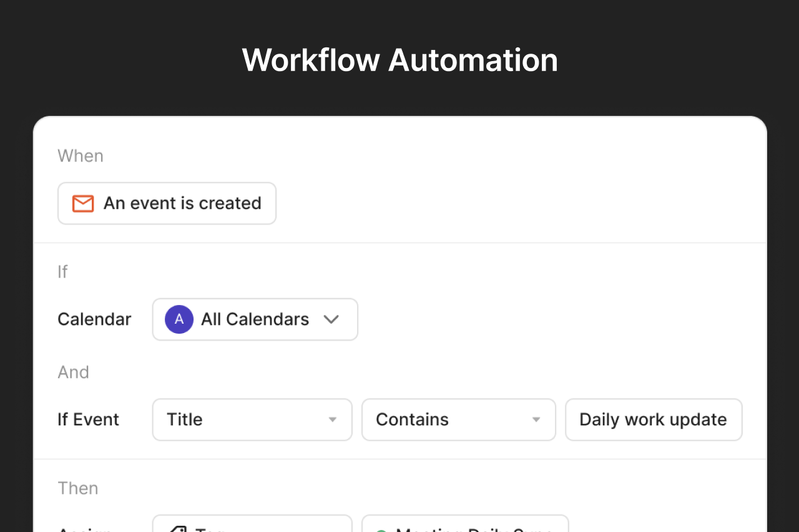Click the Workflow Automation heading
Screen dimensions: 799x532
(400, 60)
